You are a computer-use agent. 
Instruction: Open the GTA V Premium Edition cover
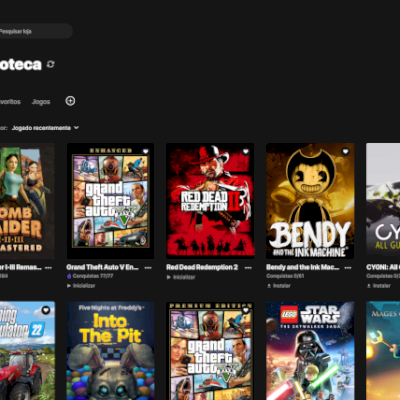pos(210,351)
